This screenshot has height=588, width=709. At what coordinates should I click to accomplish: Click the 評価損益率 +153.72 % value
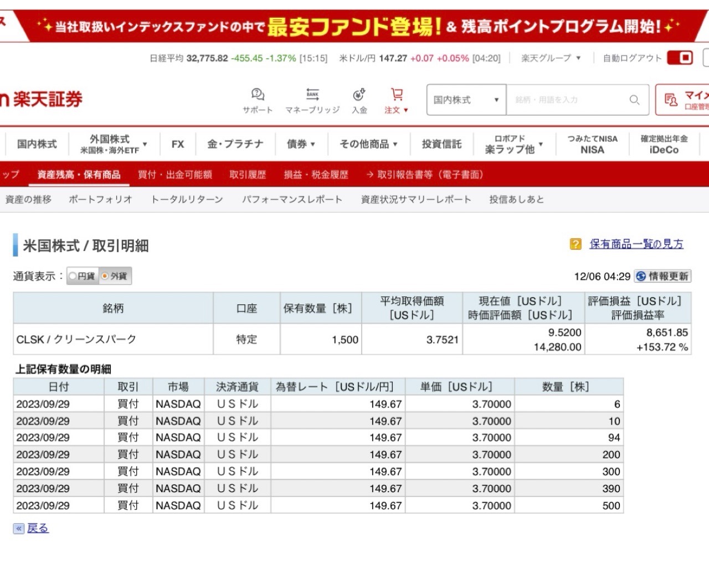(662, 347)
